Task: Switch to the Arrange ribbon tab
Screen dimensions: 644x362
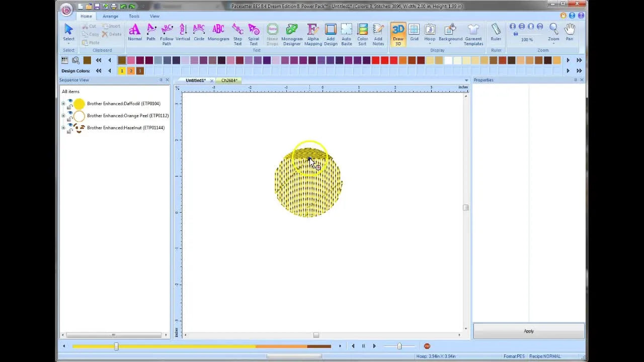Action: point(110,16)
